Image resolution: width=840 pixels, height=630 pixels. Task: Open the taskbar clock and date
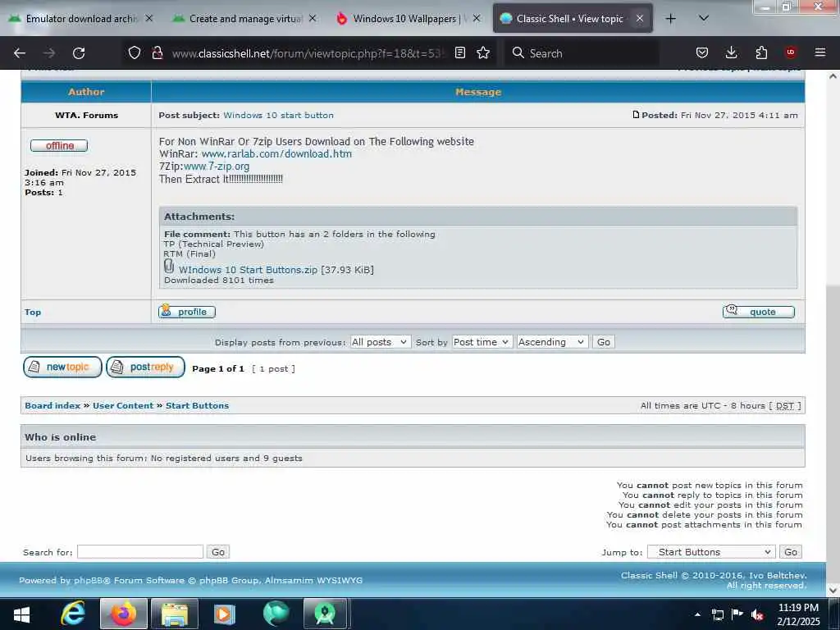(x=798, y=614)
